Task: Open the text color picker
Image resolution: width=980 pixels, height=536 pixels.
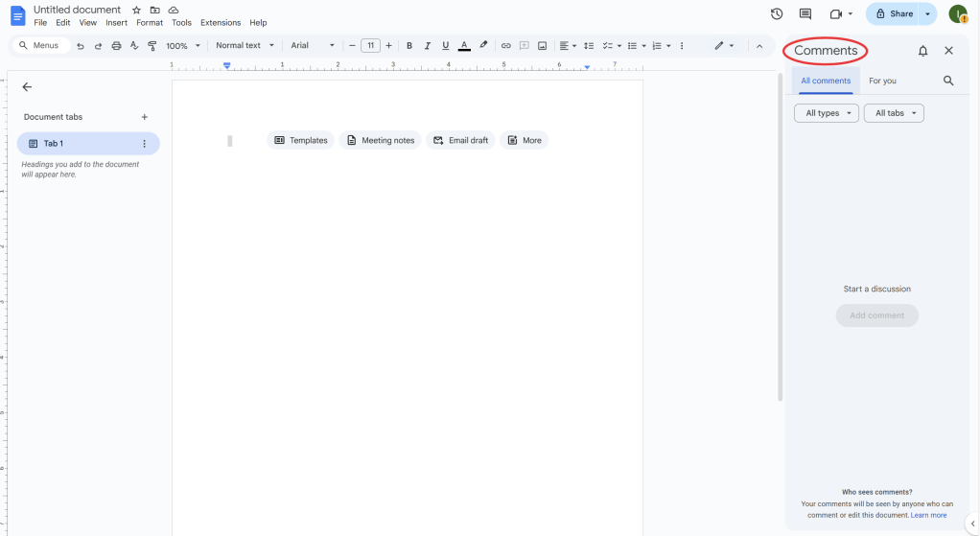Action: pos(464,46)
